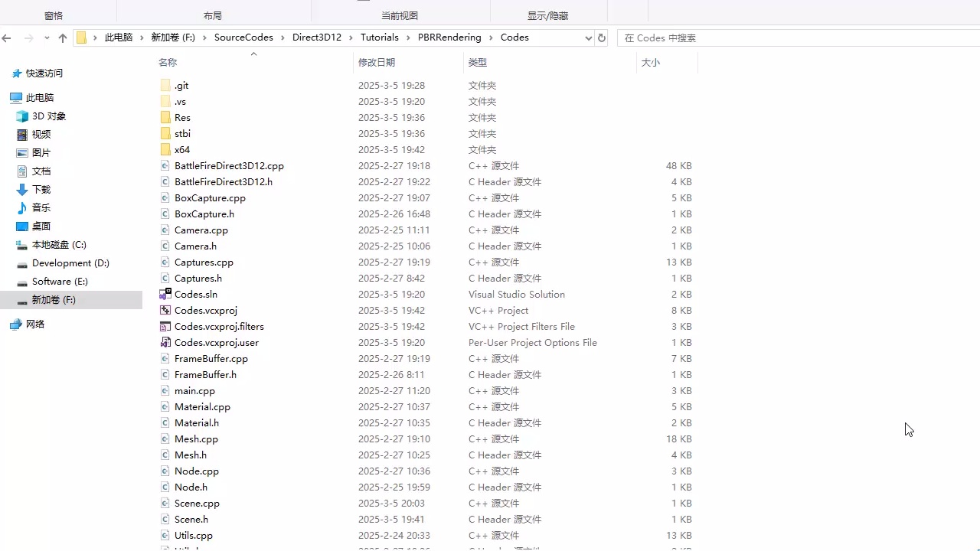Select the 图片 pictures icon in sidebar

(22, 152)
